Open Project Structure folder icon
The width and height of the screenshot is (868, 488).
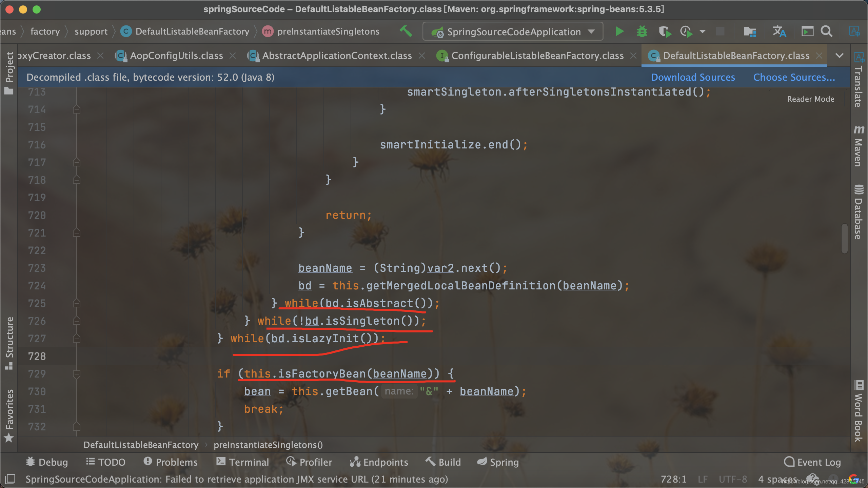click(x=750, y=32)
